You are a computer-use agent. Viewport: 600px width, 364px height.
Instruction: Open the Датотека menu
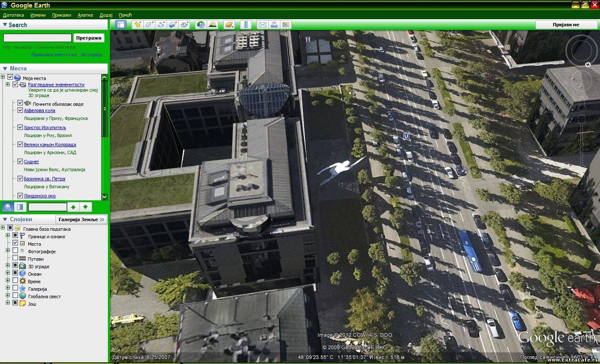coord(13,15)
